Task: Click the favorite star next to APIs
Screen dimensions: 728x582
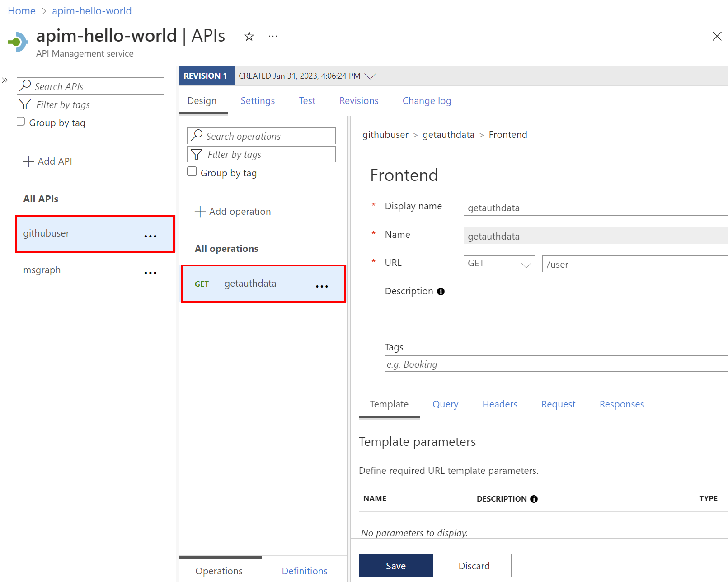Action: pos(249,36)
